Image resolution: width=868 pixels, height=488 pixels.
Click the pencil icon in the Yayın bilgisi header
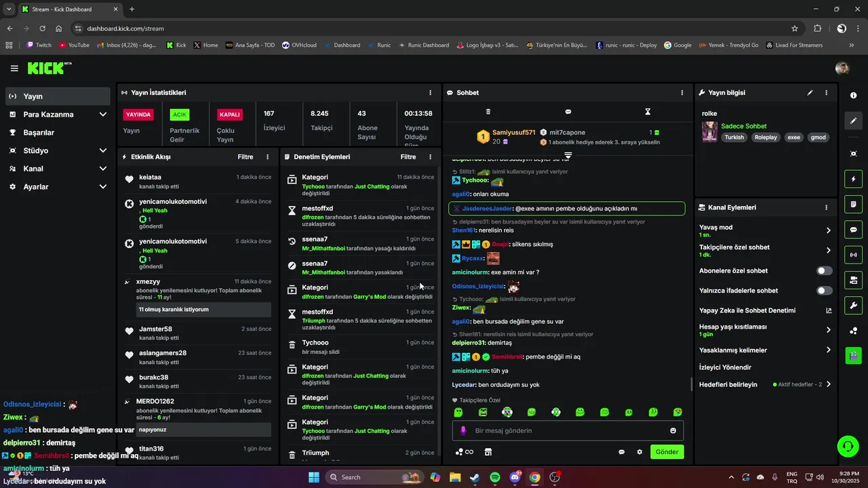click(810, 93)
